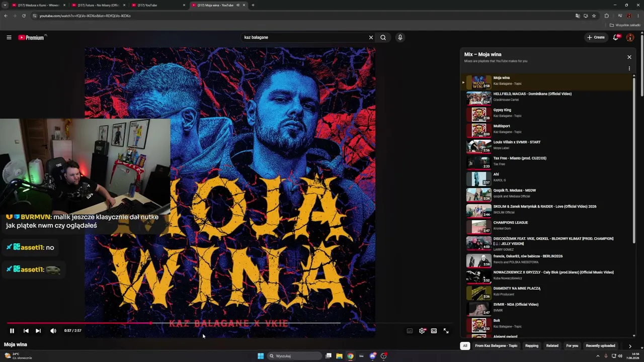
Task: Open a new browser tab
Action: [x=253, y=5]
